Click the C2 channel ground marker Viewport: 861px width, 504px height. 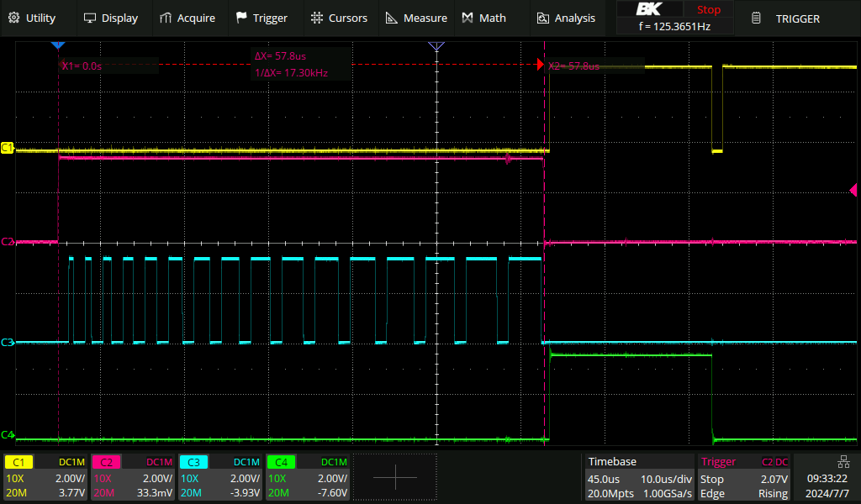tap(7, 241)
